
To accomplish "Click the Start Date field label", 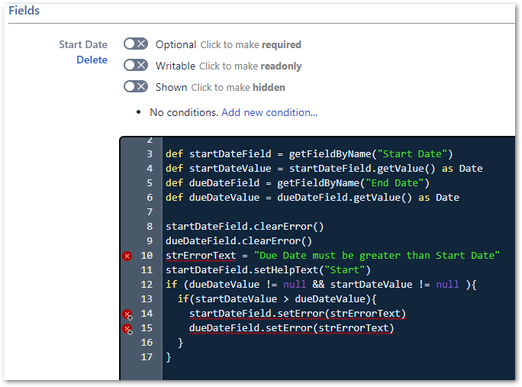I will coord(83,45).
